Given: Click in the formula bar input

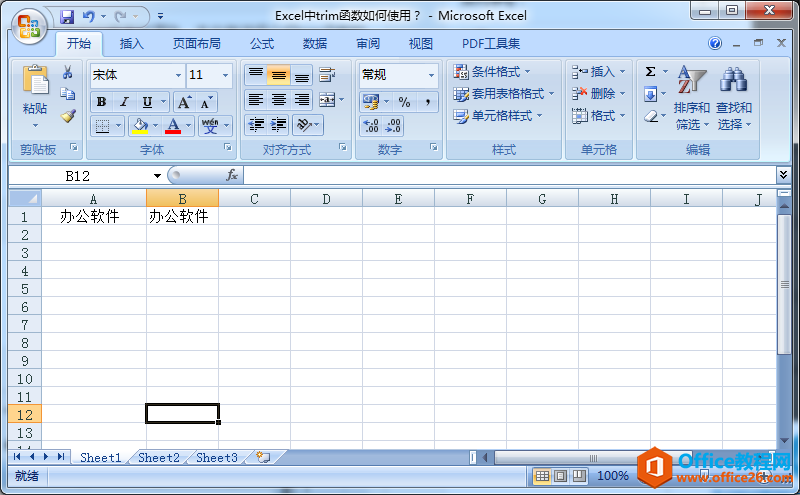Looking at the screenshot, I should click(510, 176).
